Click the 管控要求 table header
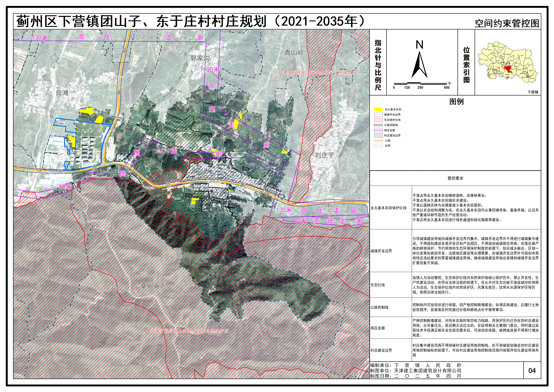This screenshot has width=554, height=392. [x=455, y=178]
